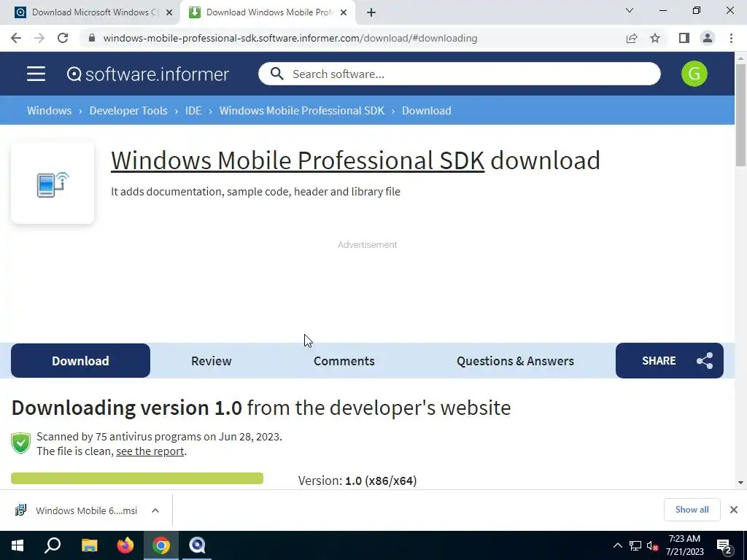Screen dimensions: 747x560
Task: Open the Comments tab
Action: 344,361
